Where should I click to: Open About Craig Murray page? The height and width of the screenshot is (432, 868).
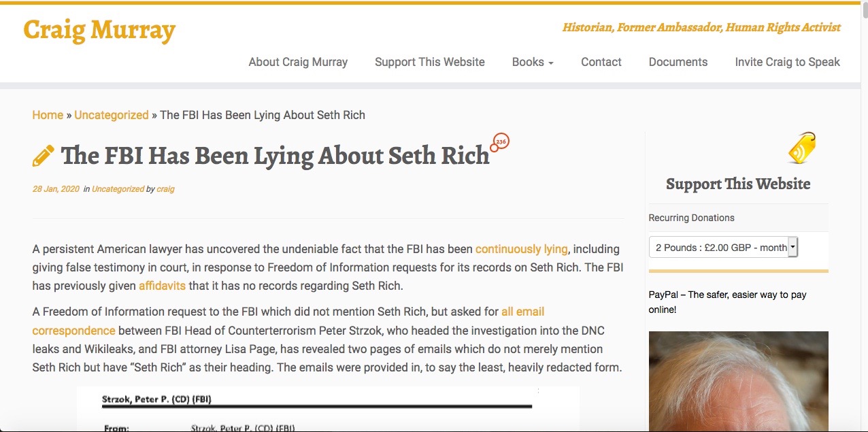click(298, 62)
